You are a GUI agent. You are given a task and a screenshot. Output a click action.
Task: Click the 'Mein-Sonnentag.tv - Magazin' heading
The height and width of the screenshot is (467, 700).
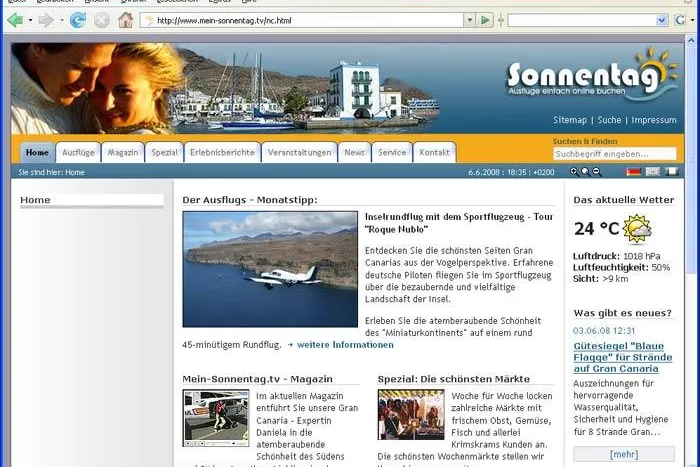coord(257,379)
